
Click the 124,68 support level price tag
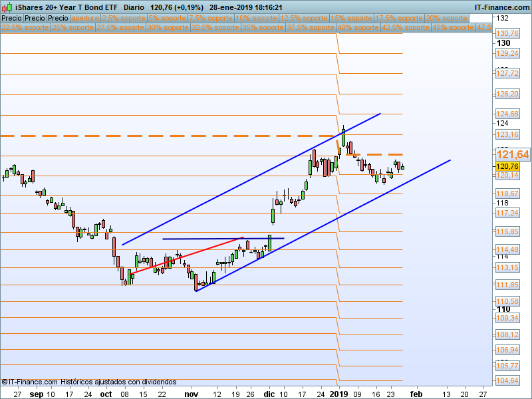[507, 114]
